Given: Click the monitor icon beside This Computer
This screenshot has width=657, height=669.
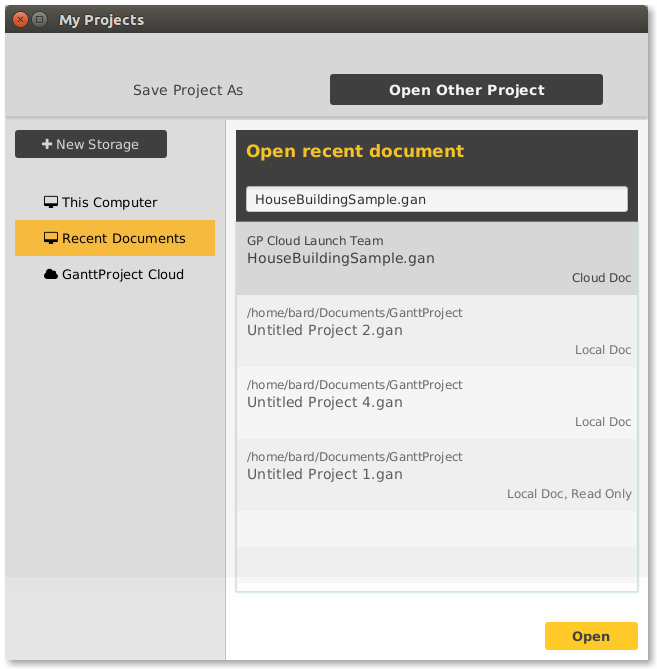Looking at the screenshot, I should 51,202.
